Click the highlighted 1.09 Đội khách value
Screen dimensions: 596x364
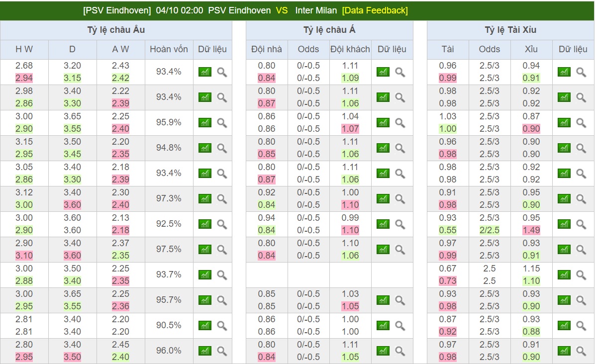coord(350,78)
